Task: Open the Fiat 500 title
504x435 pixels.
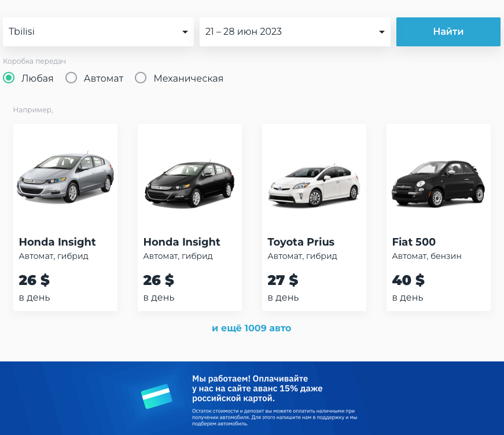Action: point(414,242)
